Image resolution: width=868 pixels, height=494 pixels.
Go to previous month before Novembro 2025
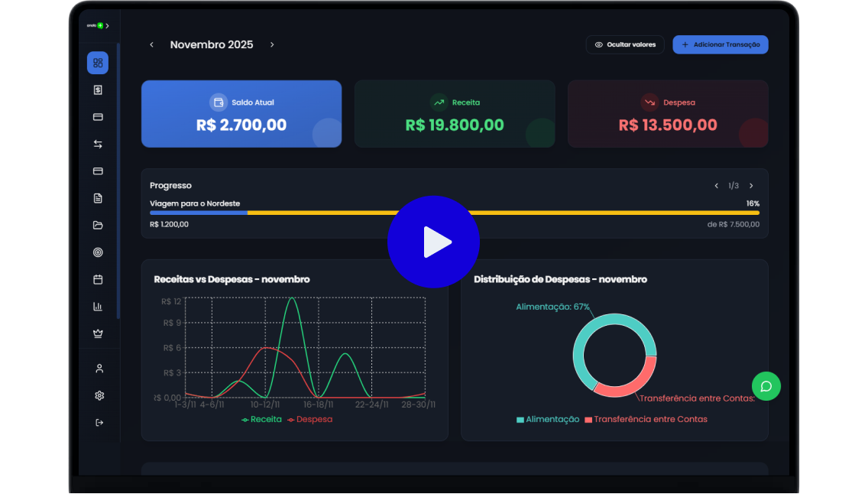(151, 45)
